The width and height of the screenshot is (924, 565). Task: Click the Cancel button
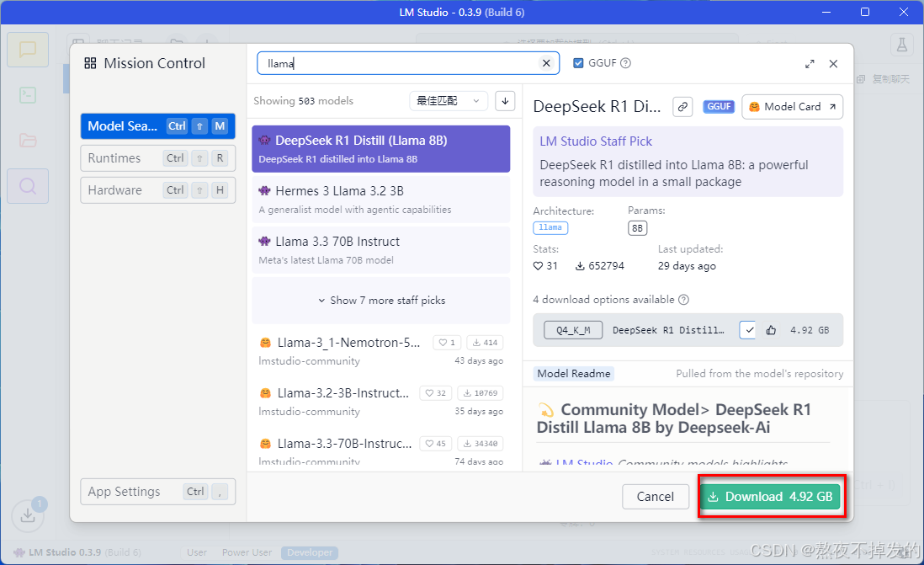656,497
